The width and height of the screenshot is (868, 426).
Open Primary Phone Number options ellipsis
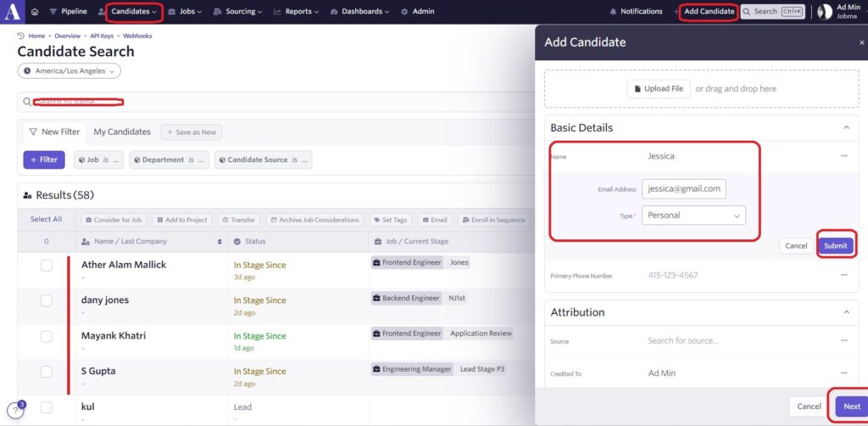coord(843,275)
